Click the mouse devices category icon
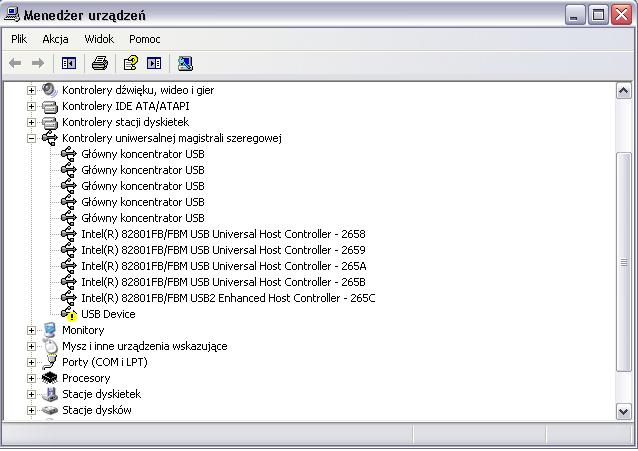638x451 pixels. (x=50, y=346)
